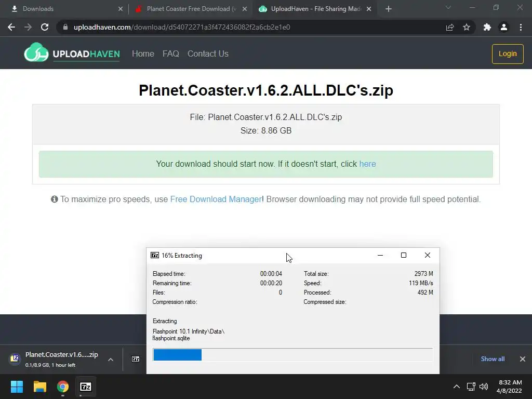The width and height of the screenshot is (532, 399).
Task: Click the UploadHaven cloud logo
Action: click(36, 52)
